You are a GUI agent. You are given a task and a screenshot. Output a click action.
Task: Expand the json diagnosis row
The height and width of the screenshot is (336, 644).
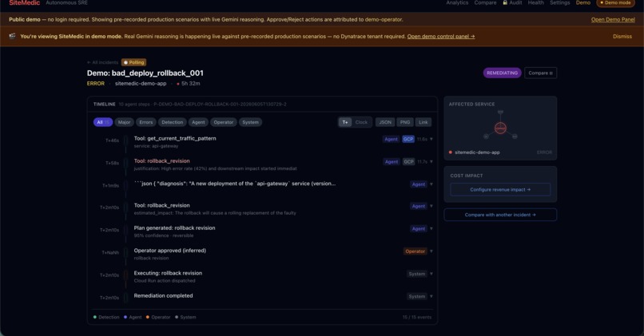coord(431,184)
